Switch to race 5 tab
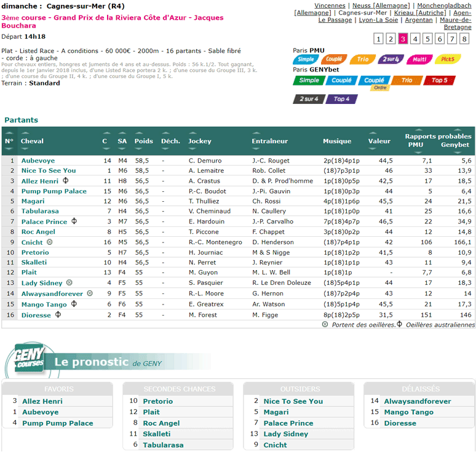The height and width of the screenshot is (470, 476). point(427,39)
